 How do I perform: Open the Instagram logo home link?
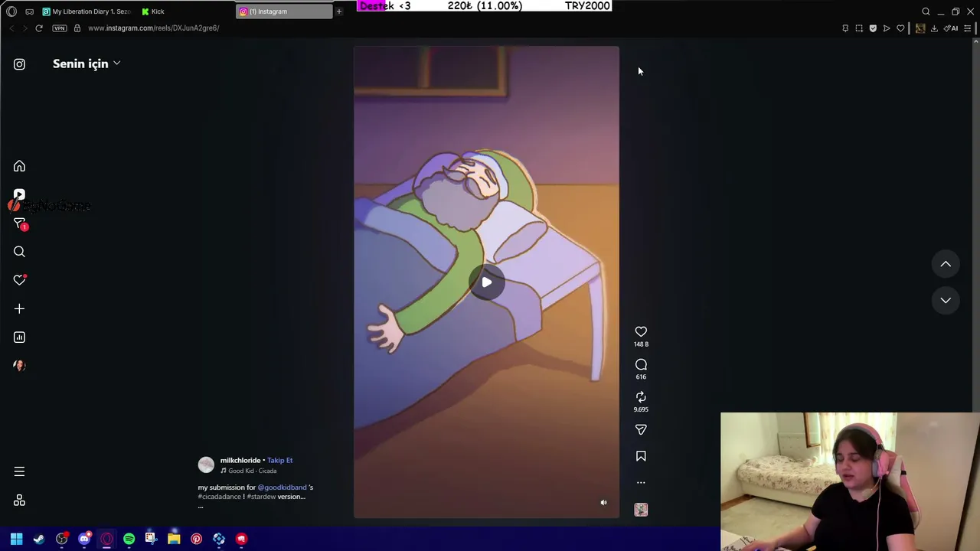coord(19,64)
